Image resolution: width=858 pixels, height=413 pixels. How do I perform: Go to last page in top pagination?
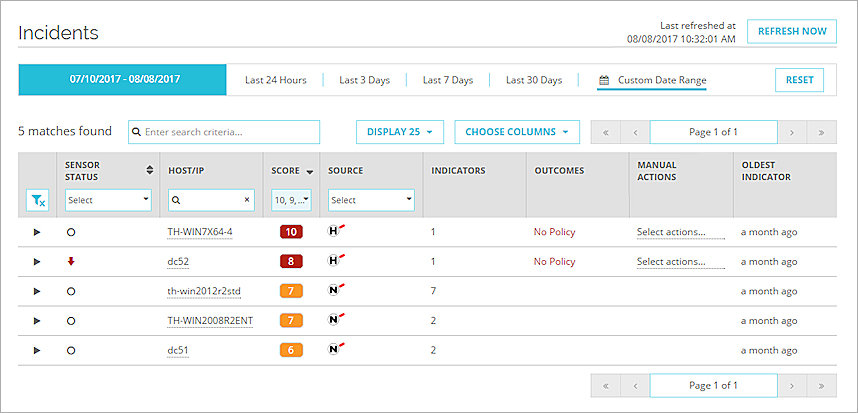coord(821,132)
